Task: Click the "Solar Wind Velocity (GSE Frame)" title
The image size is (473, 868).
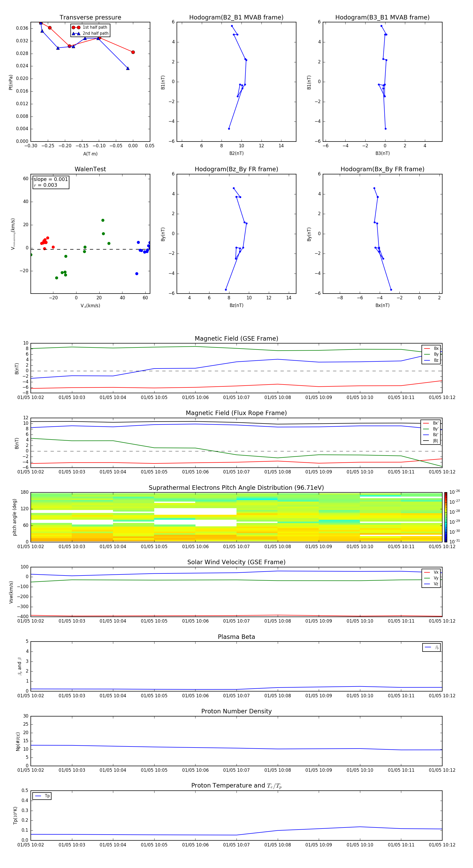Action: (236, 562)
